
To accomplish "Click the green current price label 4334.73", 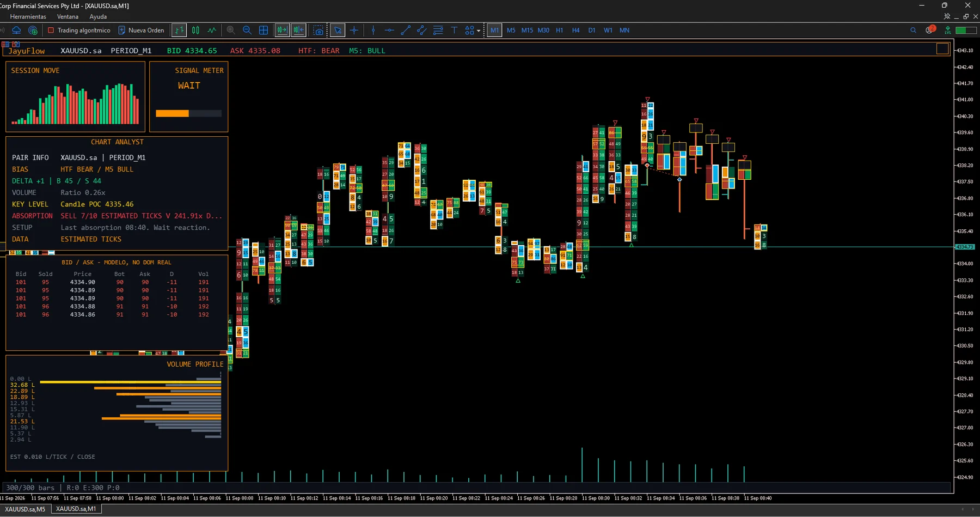I will coord(965,247).
